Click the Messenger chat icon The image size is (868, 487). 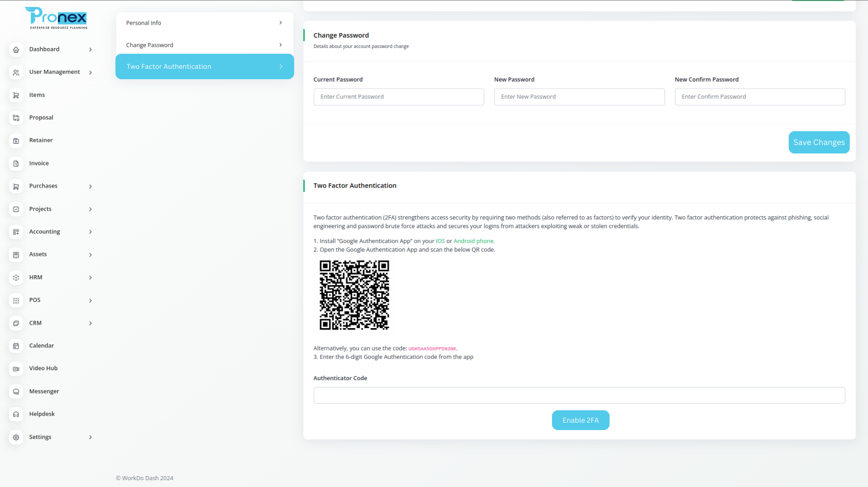click(x=16, y=391)
